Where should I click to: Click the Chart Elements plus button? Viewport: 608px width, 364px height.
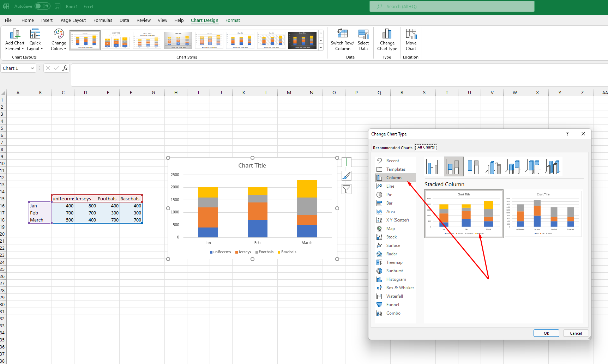(x=347, y=162)
